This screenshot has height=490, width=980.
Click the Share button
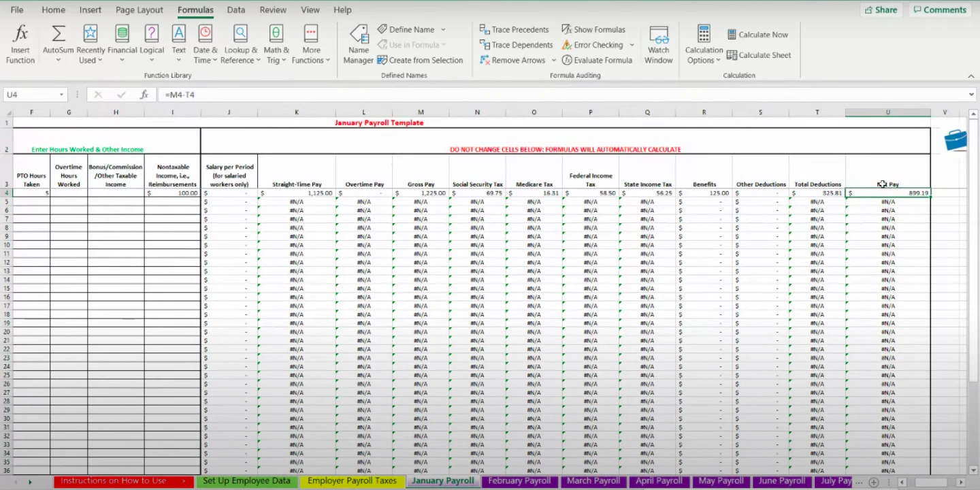pyautogui.click(x=880, y=10)
